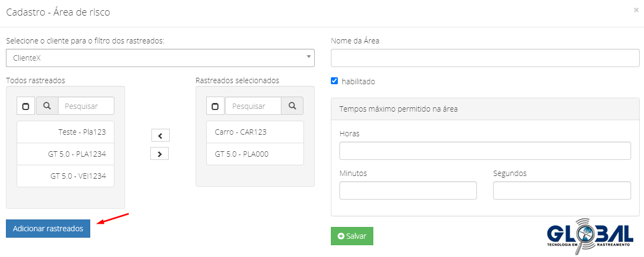Click search icon in Todos rastreados list
The height and width of the screenshot is (257, 644).
coord(47,106)
